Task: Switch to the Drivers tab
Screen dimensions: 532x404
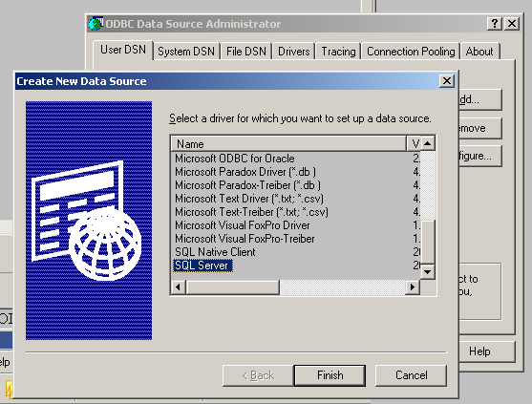Action: (x=294, y=52)
